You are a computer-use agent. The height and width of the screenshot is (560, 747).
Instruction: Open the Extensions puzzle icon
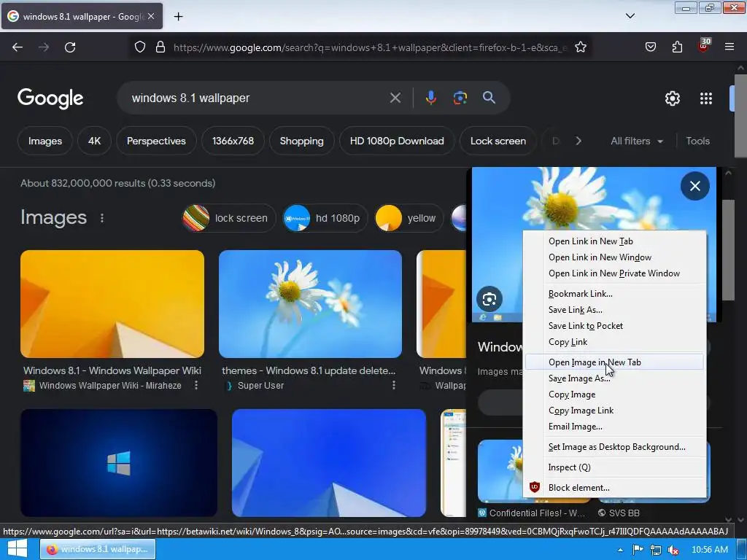pyautogui.click(x=677, y=47)
